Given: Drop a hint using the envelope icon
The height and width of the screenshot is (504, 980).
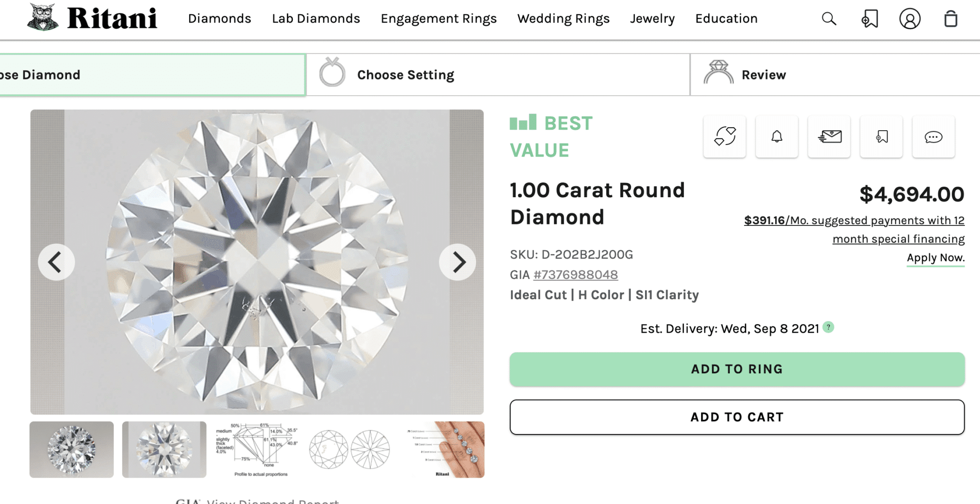Looking at the screenshot, I should (x=828, y=137).
